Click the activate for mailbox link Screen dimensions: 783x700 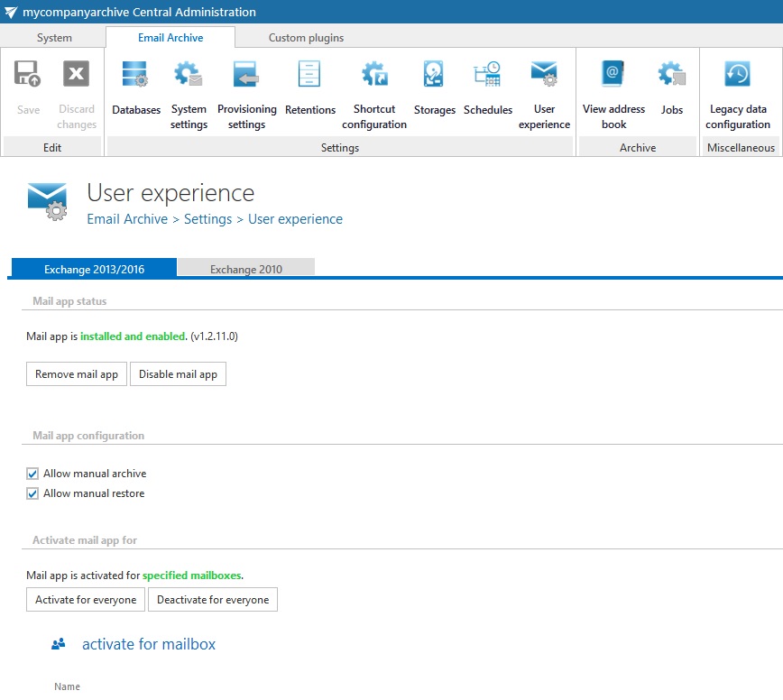point(149,644)
